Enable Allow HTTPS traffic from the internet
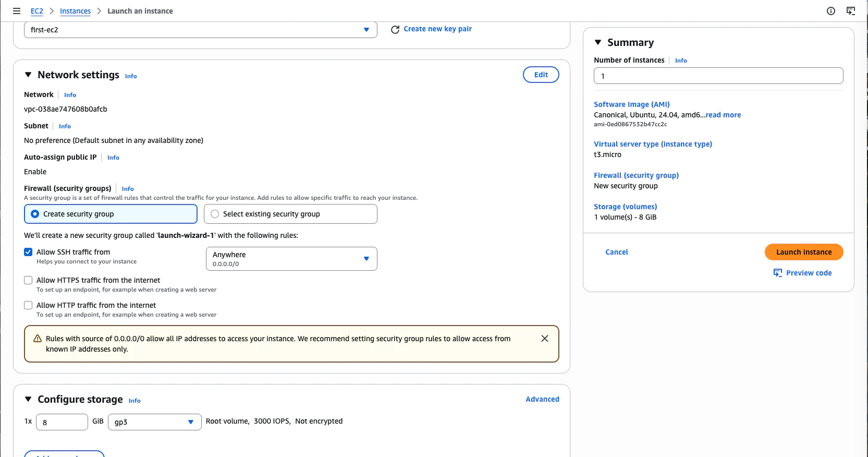The width and height of the screenshot is (868, 457). click(28, 280)
